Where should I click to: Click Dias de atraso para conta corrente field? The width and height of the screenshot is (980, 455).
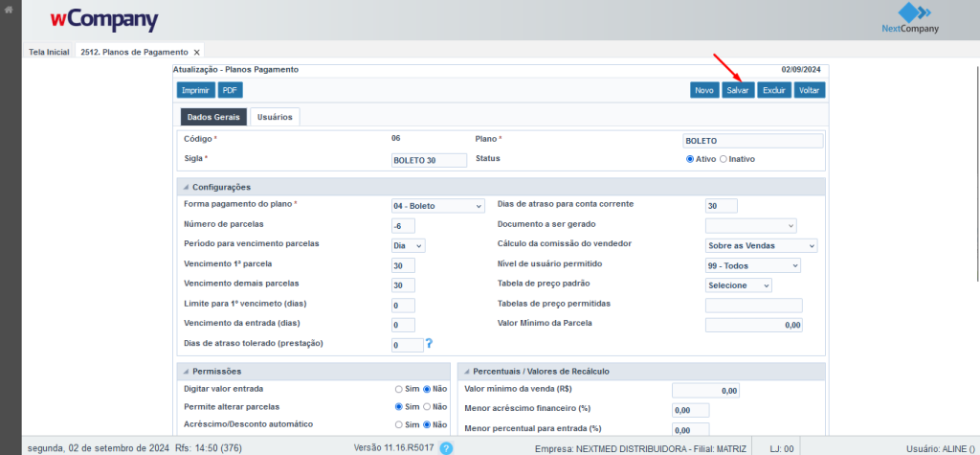click(x=722, y=205)
